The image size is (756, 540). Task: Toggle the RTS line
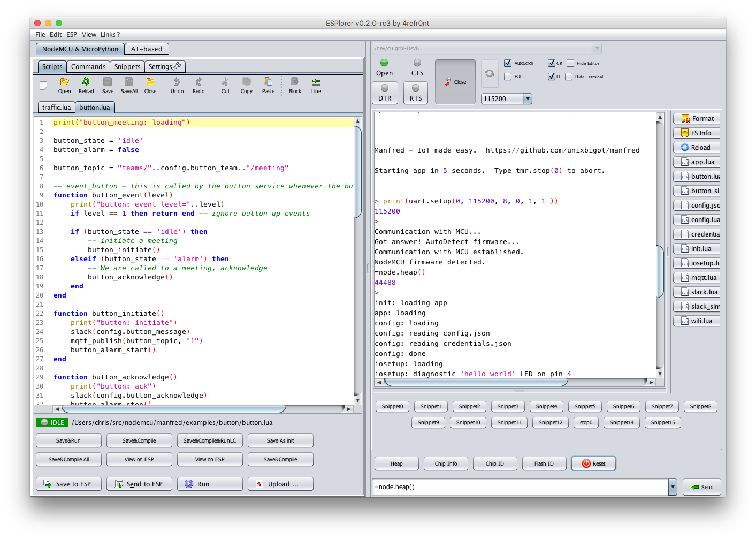click(416, 93)
